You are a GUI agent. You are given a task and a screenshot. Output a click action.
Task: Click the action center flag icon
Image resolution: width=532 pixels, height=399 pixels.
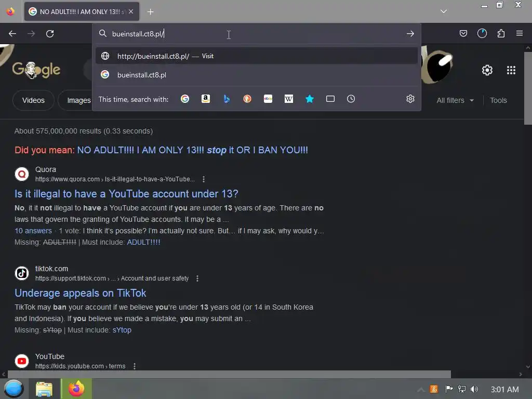tap(449, 389)
